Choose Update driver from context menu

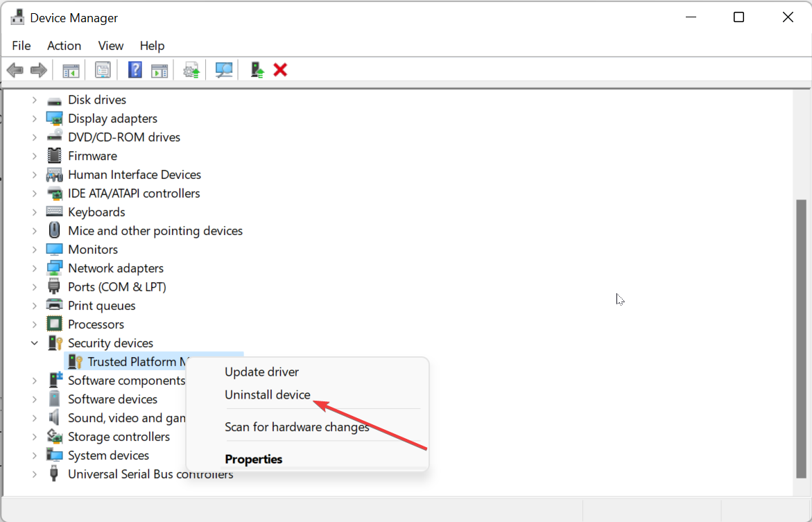(261, 372)
